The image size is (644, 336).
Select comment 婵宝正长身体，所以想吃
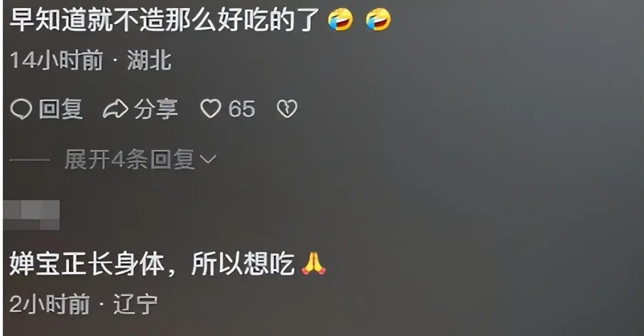pos(152,264)
